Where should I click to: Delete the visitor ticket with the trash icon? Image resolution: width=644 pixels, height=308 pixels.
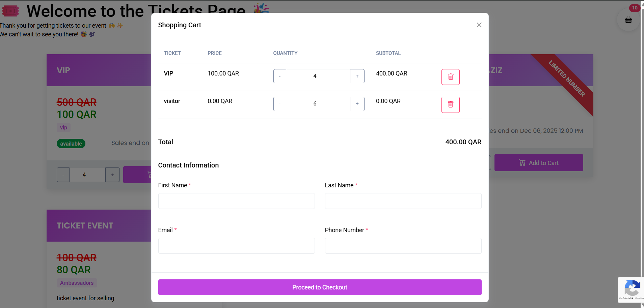[x=451, y=104]
